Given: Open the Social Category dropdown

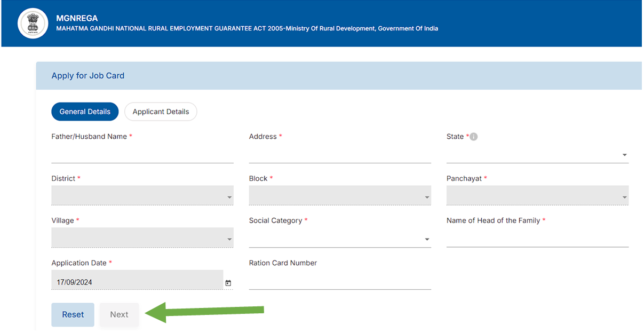Looking at the screenshot, I should pyautogui.click(x=340, y=239).
